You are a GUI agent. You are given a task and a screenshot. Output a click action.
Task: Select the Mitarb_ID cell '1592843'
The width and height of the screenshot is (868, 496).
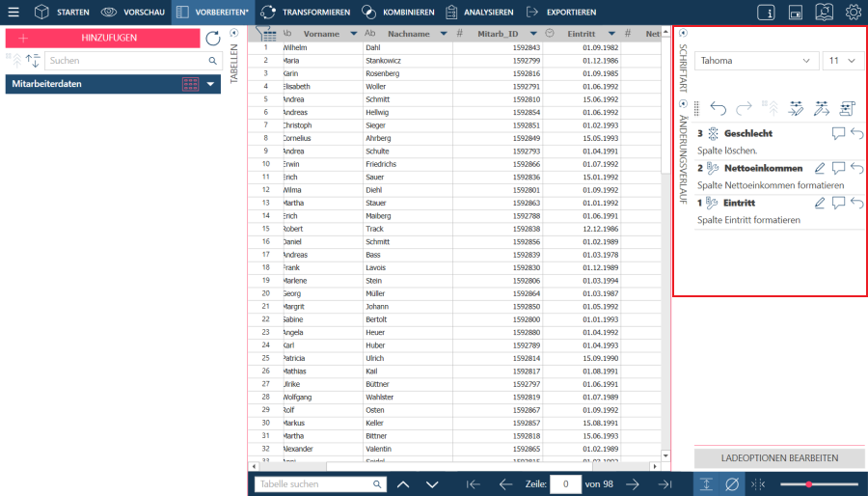tap(497, 47)
